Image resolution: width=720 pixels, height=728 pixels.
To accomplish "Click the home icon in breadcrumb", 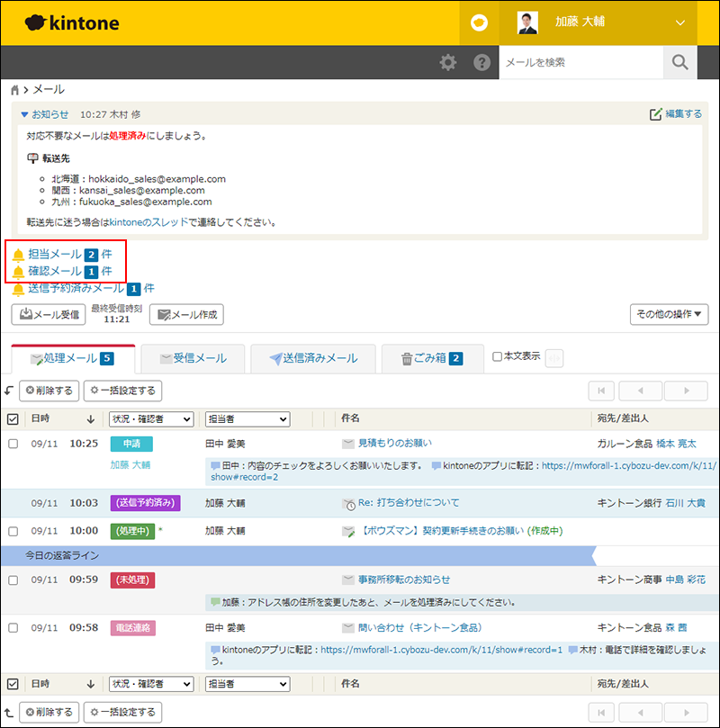I will click(x=15, y=91).
